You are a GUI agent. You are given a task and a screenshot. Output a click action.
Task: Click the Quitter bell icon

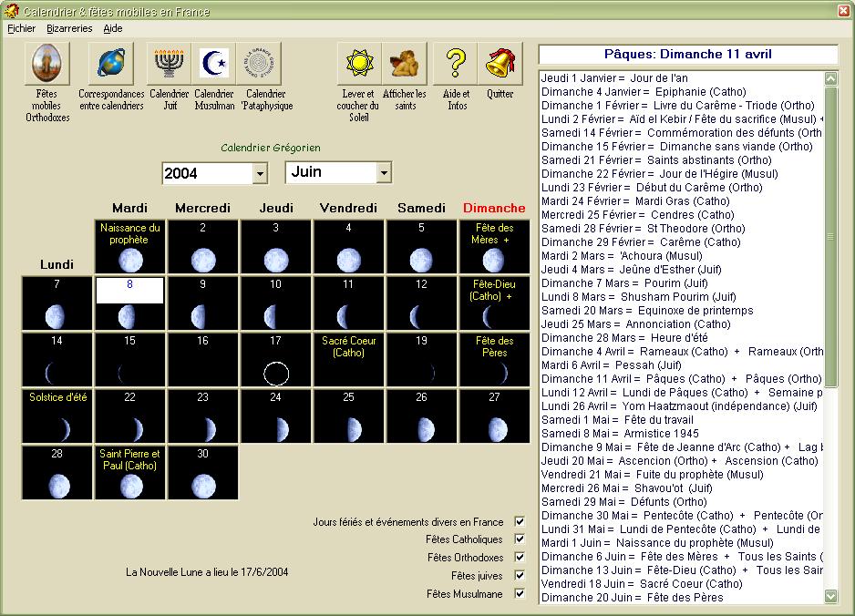coord(500,64)
